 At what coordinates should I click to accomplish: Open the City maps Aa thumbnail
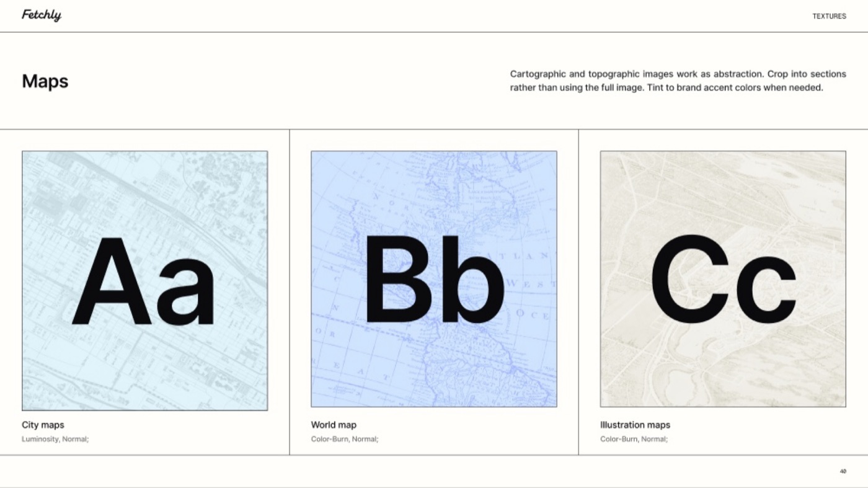tap(145, 280)
